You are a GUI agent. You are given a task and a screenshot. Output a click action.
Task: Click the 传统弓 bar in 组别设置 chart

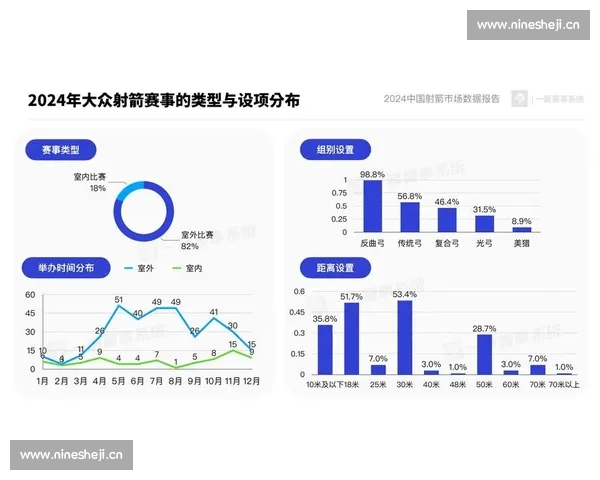(410, 217)
